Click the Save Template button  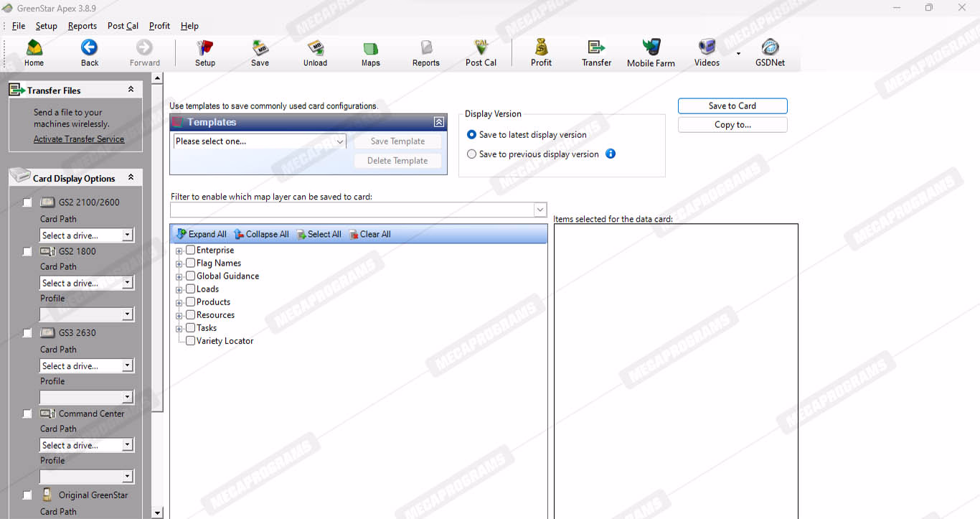[397, 141]
